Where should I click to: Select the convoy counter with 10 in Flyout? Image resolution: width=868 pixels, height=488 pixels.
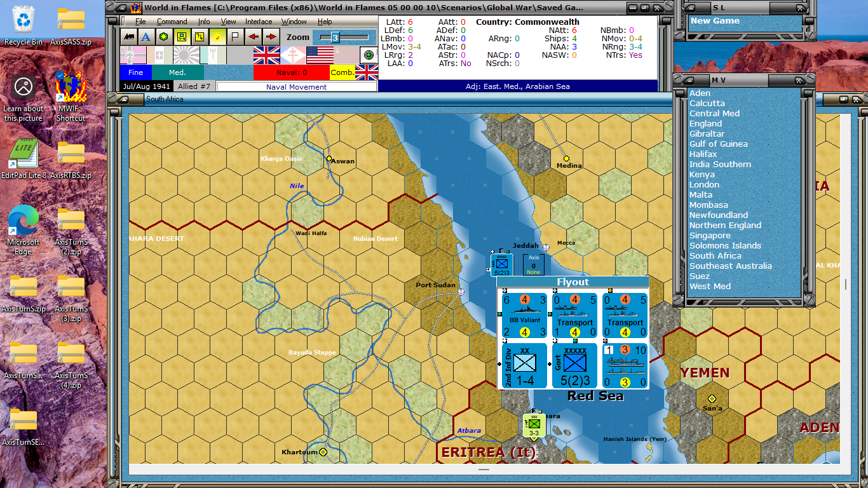625,365
